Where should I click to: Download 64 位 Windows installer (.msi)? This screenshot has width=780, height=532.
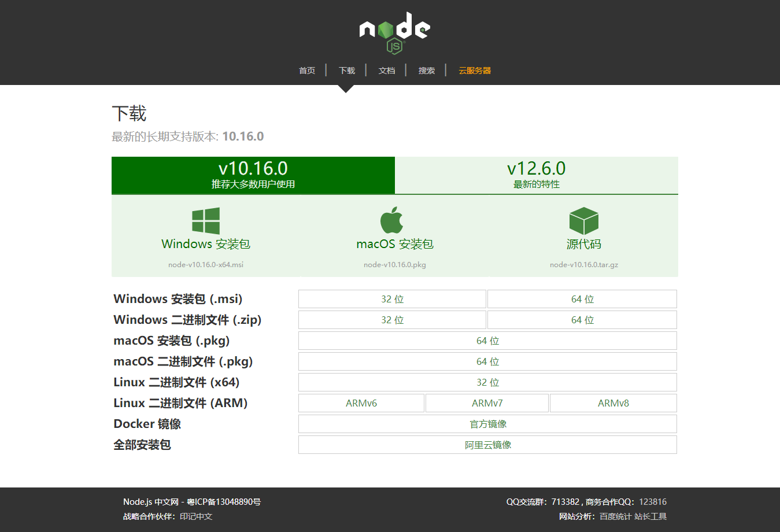(582, 299)
